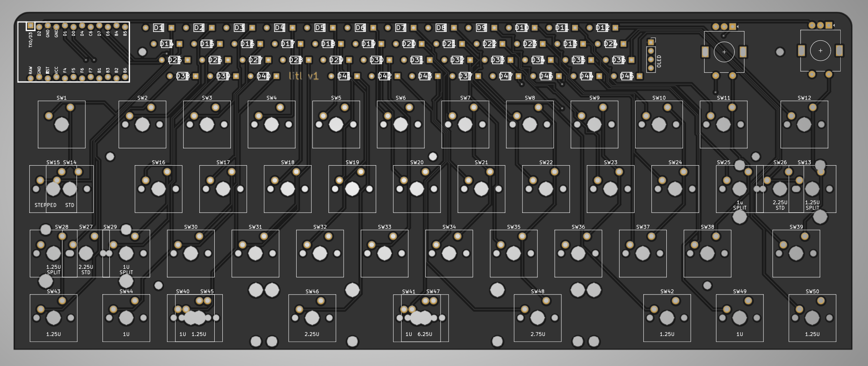The width and height of the screenshot is (868, 366).
Task: Select the SW39 switch label
Action: coord(796,227)
